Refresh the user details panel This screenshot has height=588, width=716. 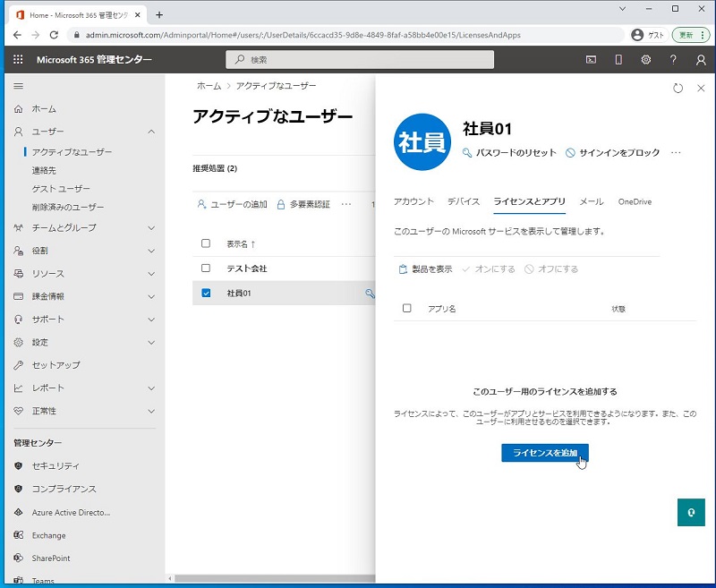678,89
